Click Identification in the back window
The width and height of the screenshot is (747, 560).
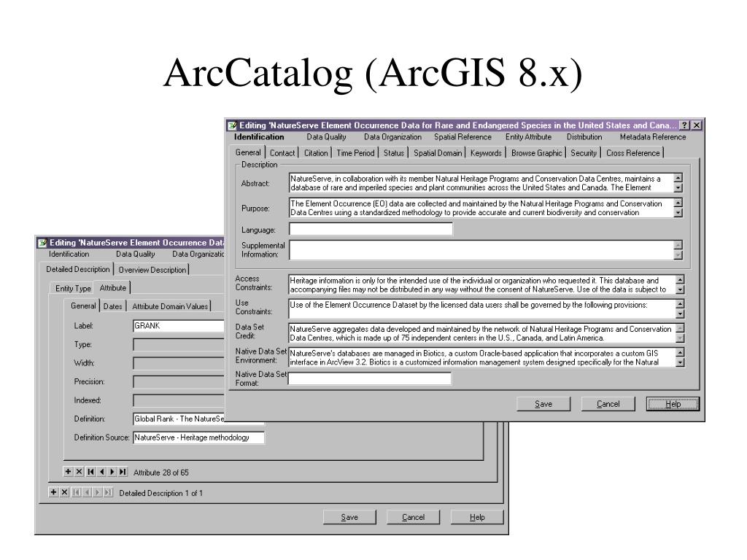tap(69, 254)
